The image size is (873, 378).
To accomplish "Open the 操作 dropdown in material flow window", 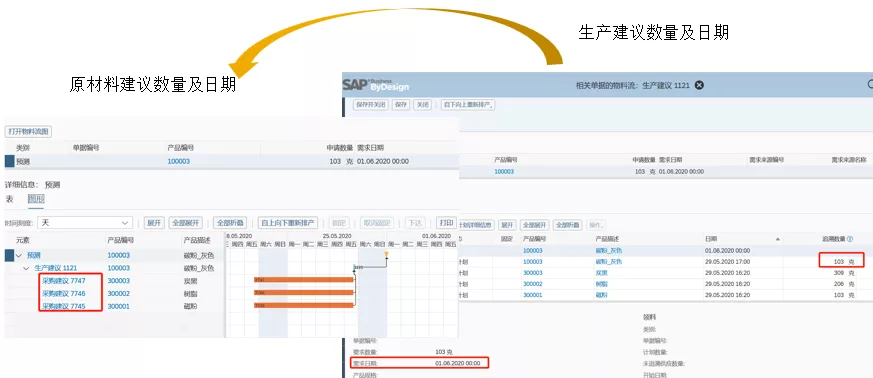I will [596, 225].
